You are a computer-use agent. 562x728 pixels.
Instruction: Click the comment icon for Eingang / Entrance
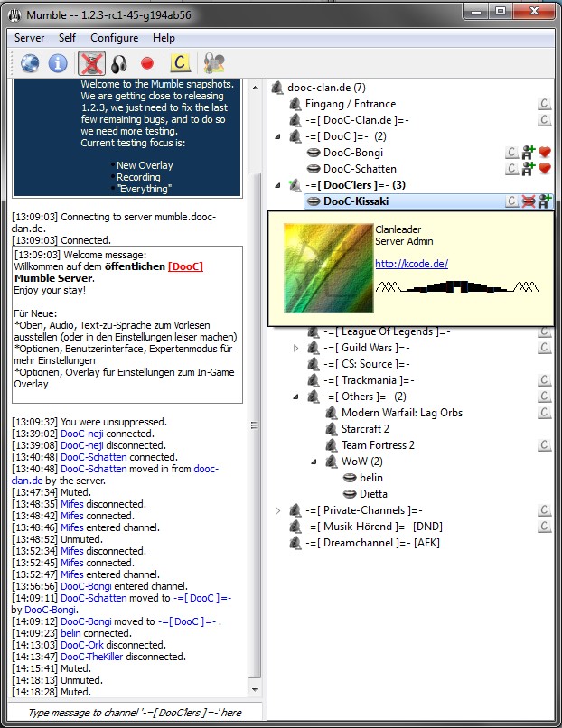click(x=544, y=104)
